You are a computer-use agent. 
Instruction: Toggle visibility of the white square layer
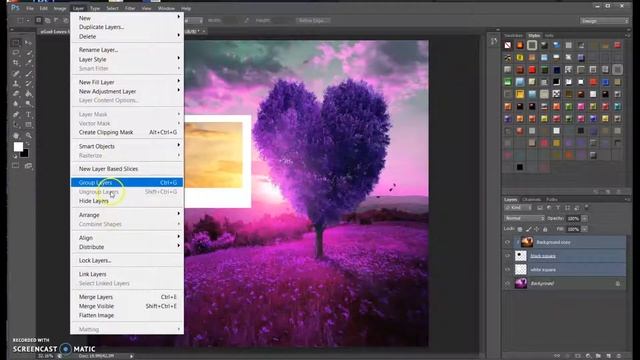(x=508, y=269)
